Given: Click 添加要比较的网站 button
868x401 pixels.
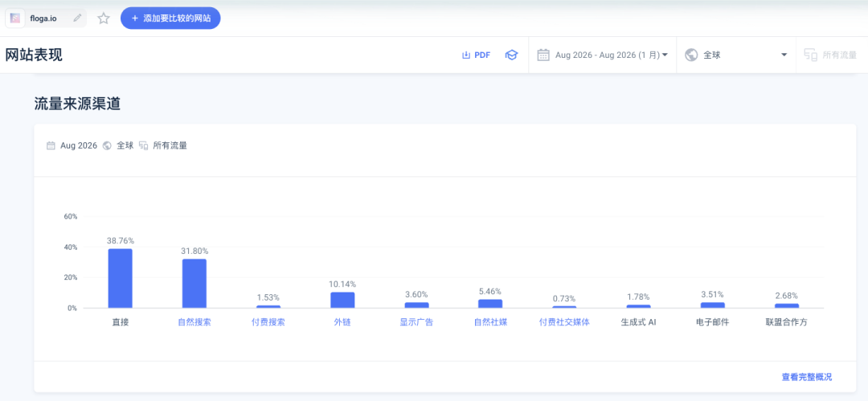Looking at the screenshot, I should (x=170, y=18).
